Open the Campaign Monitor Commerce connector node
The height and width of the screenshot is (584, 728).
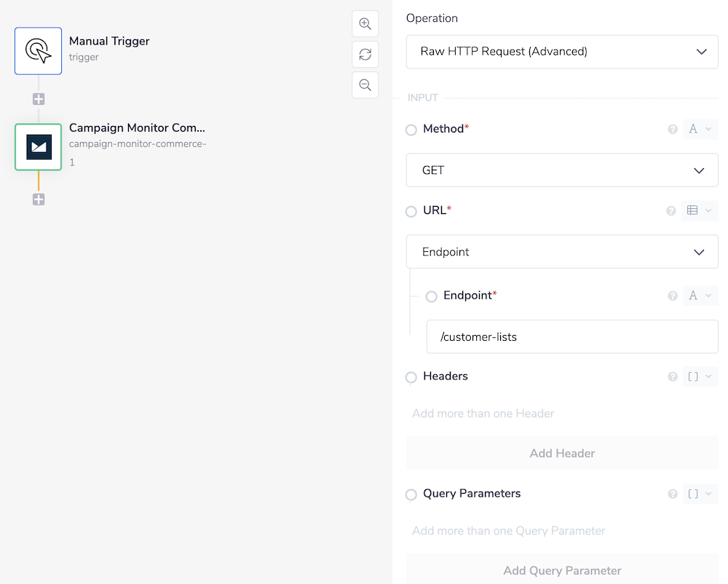pyautogui.click(x=38, y=146)
